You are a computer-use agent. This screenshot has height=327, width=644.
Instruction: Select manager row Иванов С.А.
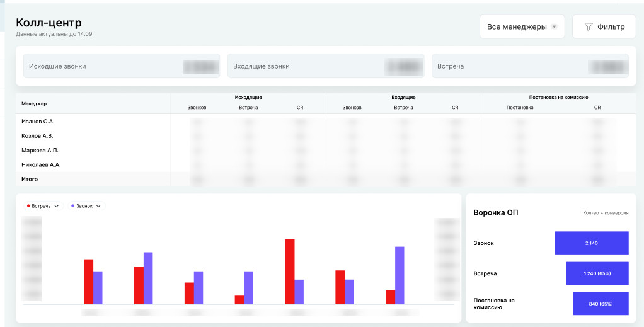pos(321,122)
